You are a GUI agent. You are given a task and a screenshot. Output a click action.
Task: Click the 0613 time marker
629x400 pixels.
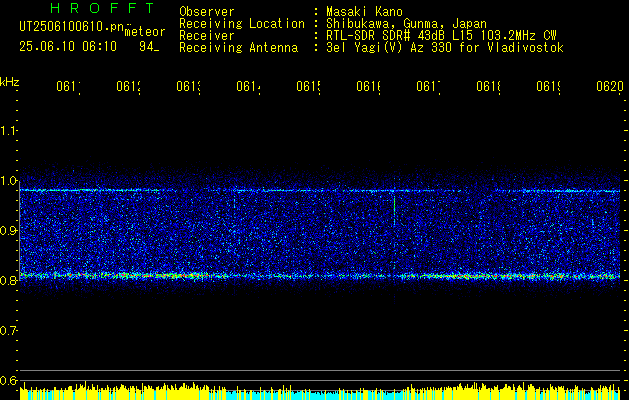tap(188, 87)
